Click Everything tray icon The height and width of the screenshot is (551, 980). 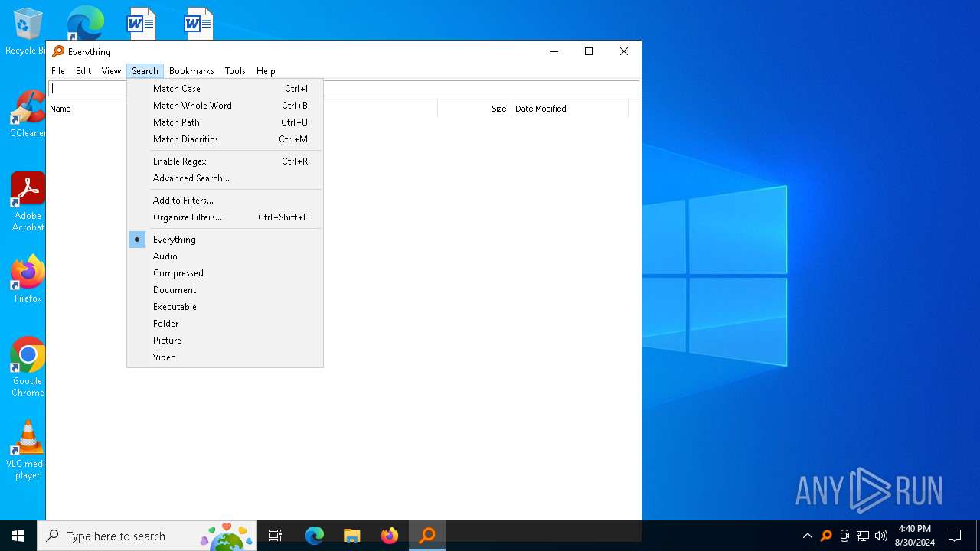click(x=825, y=536)
